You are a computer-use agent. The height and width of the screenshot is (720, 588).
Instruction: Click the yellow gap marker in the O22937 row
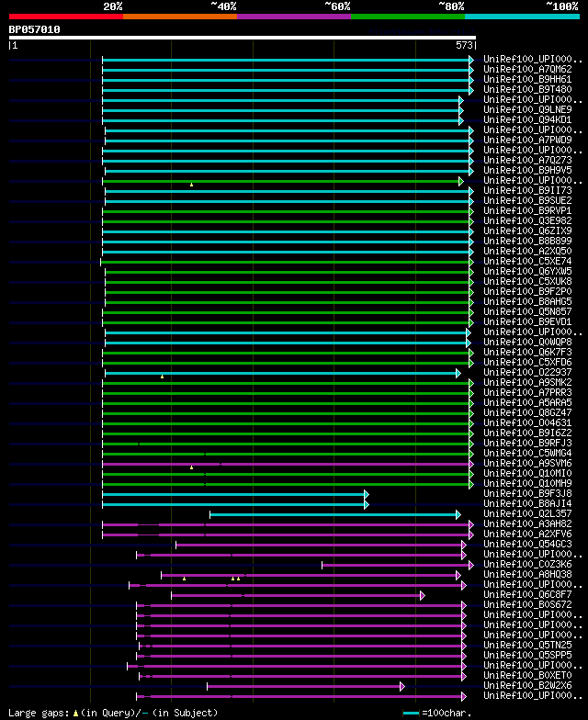point(162,377)
